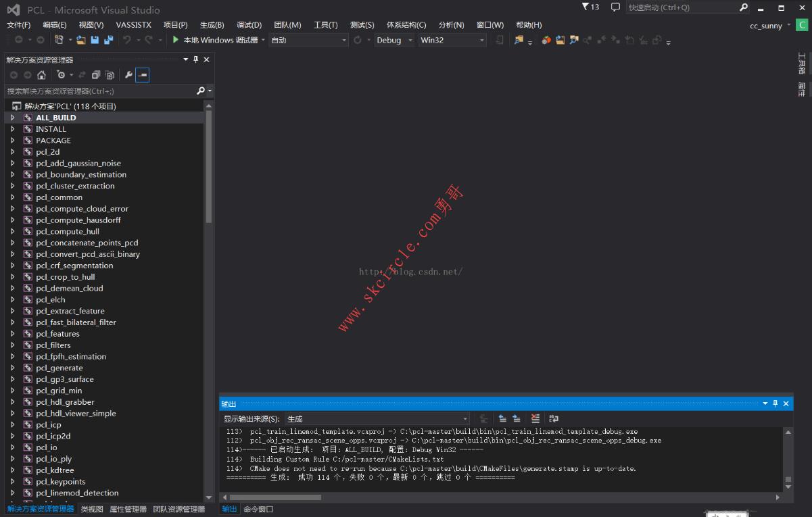Image resolution: width=812 pixels, height=517 pixels.
Task: Pin the Output panel
Action: (x=775, y=403)
